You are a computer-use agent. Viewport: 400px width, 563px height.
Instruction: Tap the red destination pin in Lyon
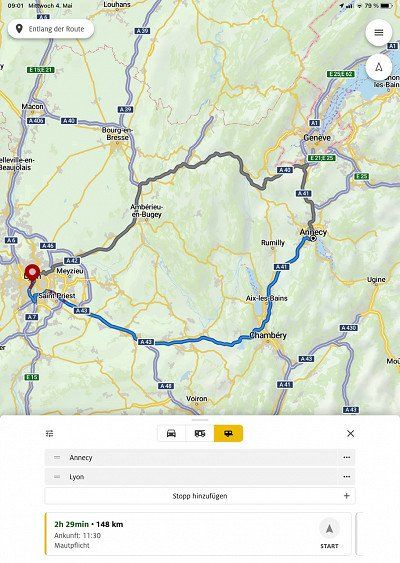pyautogui.click(x=33, y=274)
